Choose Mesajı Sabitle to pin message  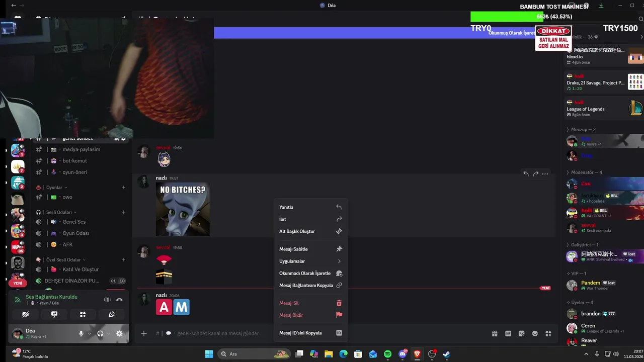pos(310,249)
